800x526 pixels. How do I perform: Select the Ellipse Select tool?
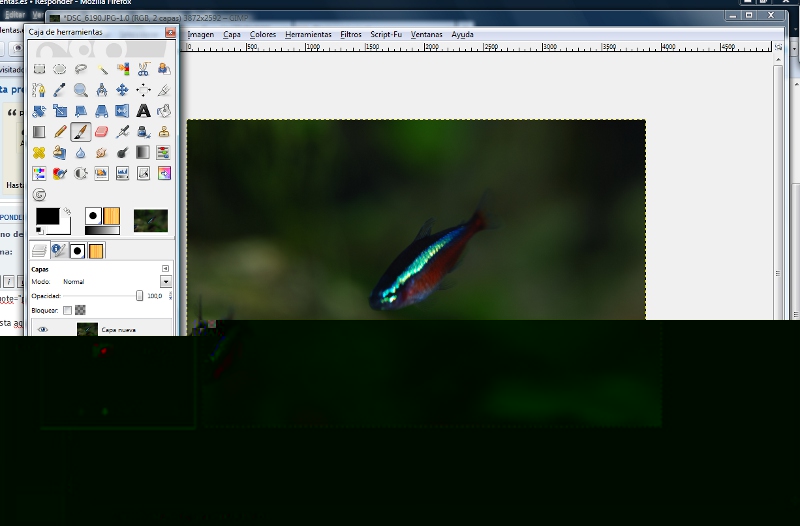60,69
